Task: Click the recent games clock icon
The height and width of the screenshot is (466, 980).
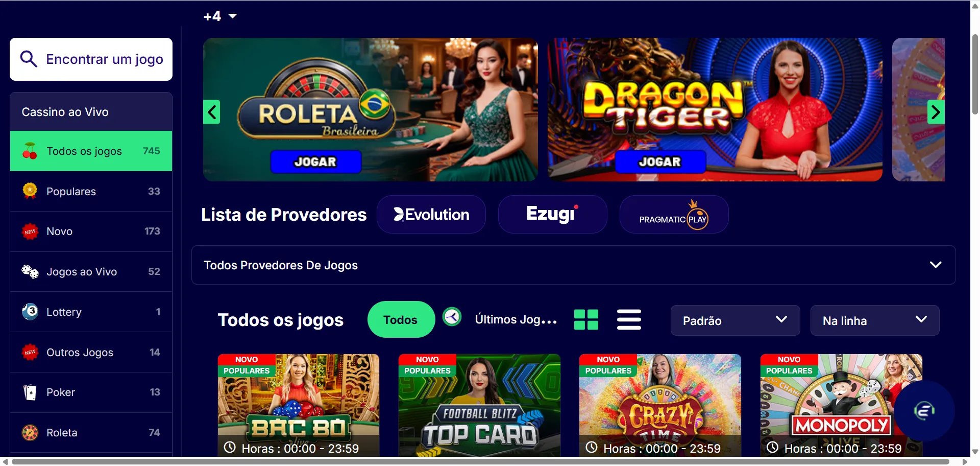Action: [452, 317]
